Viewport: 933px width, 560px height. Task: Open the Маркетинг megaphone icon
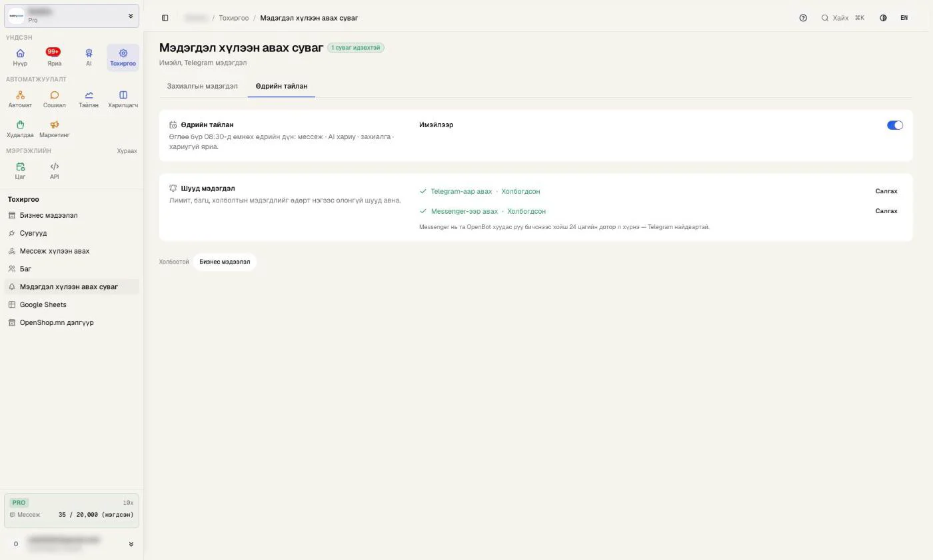pos(54,129)
